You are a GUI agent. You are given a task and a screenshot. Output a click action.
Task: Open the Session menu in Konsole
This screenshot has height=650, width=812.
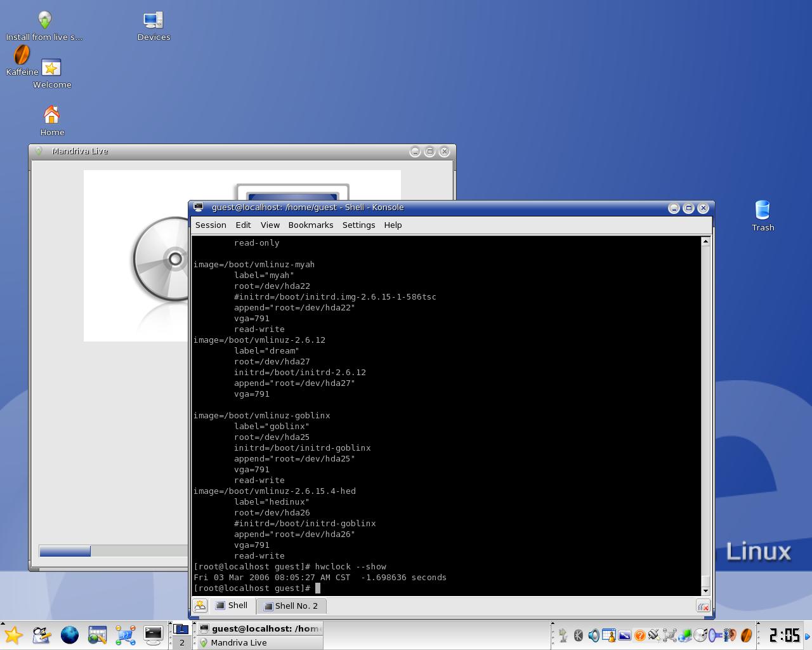tap(211, 225)
